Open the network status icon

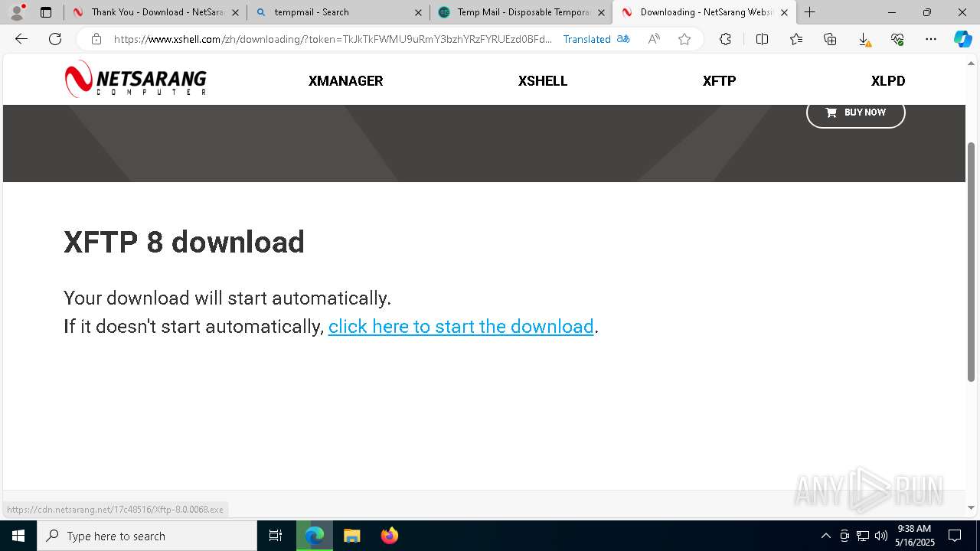863,536
